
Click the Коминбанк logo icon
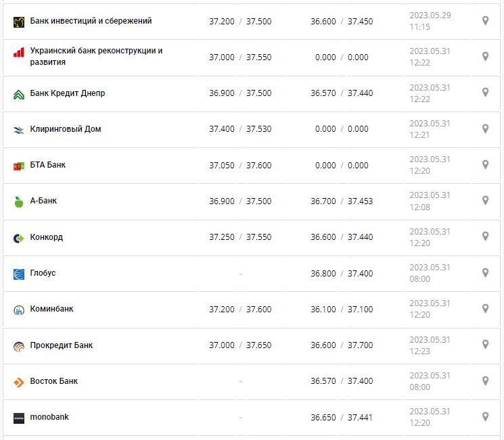(19, 310)
